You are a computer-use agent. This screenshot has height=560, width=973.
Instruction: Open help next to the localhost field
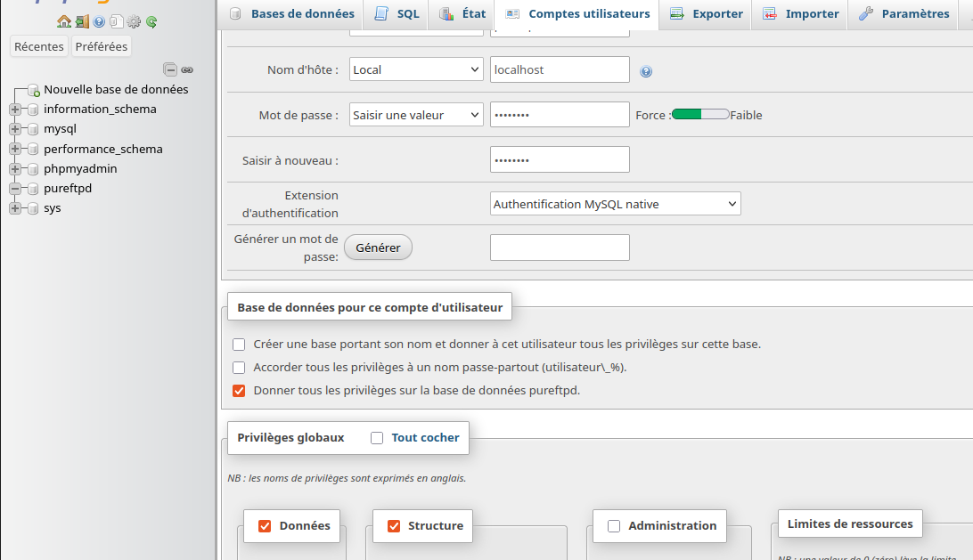(x=645, y=71)
